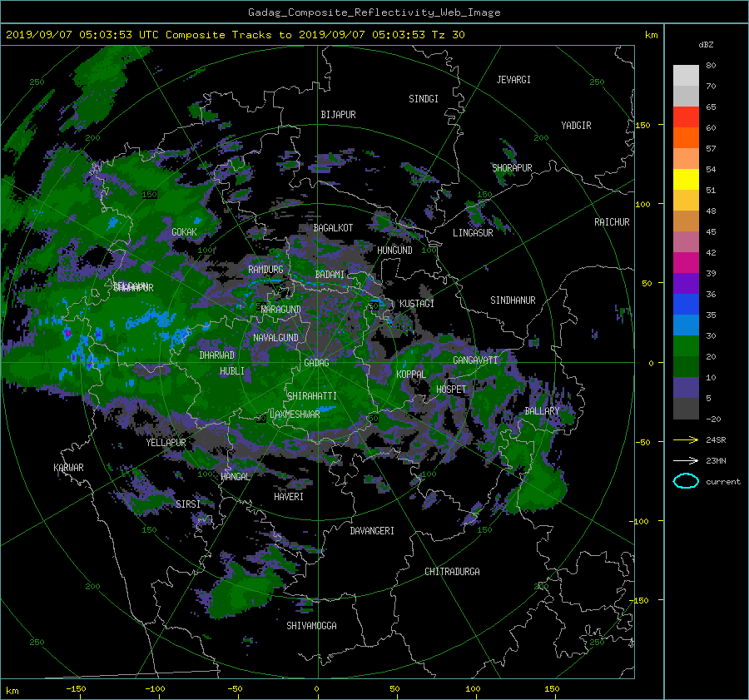Screen dimensions: 749x700
Task: Click the cyan current ellipse legend icon
Action: tap(686, 481)
